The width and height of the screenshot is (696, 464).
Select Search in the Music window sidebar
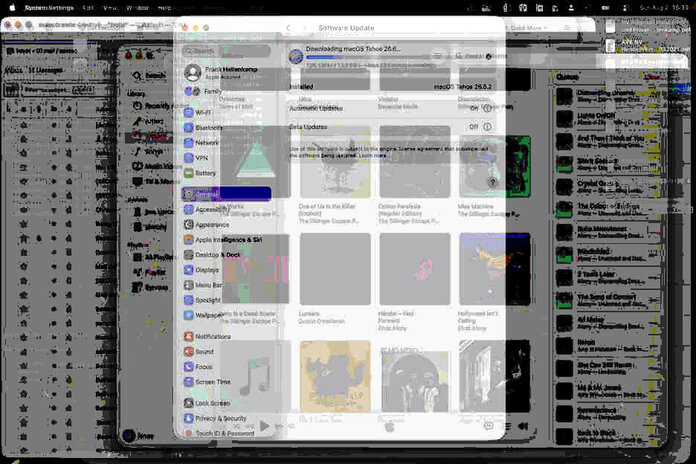(x=150, y=75)
